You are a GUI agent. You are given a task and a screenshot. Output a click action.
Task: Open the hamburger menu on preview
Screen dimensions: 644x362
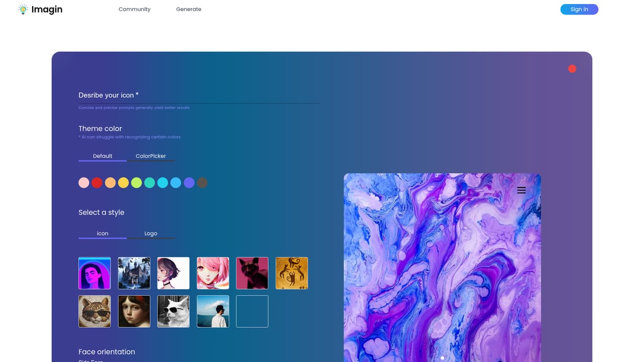(521, 190)
